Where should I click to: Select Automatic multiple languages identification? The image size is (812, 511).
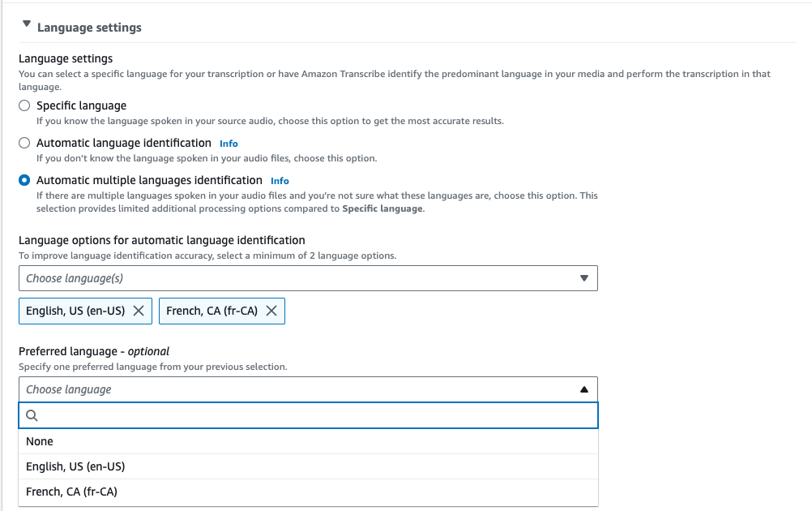(x=24, y=179)
